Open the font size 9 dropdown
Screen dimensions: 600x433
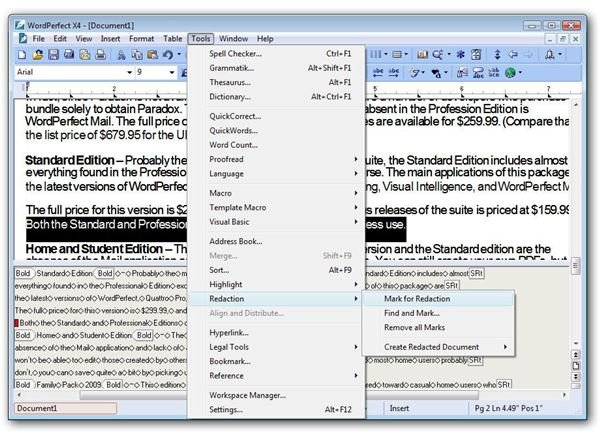(x=172, y=72)
